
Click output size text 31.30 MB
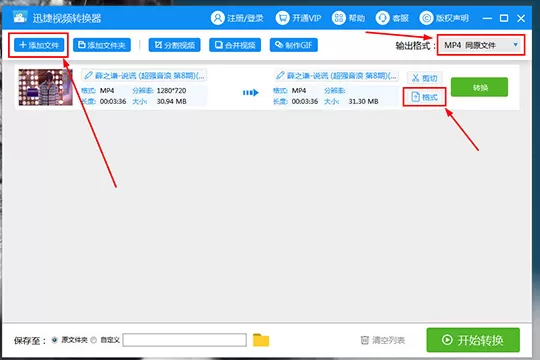[x=363, y=101]
